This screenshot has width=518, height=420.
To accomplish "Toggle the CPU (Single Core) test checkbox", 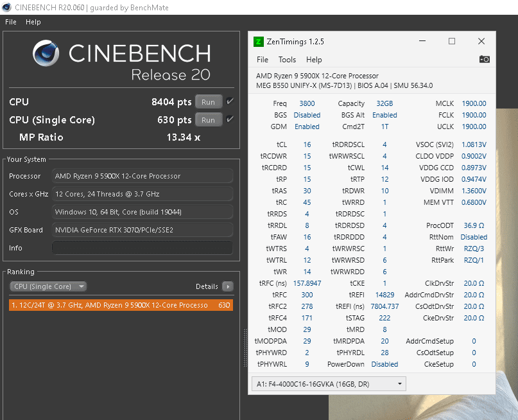I will (x=230, y=119).
